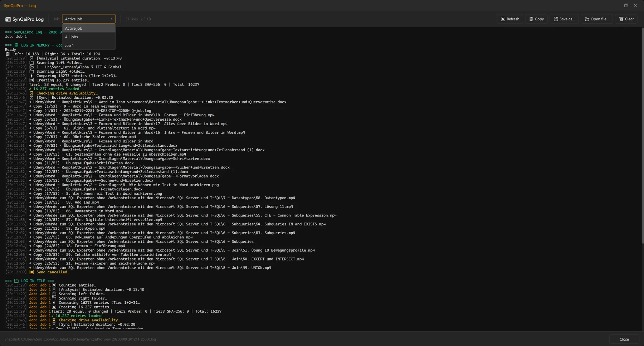Screen dimensions: 644x346
Task: Click the line ending '49. UNION.mp4'
Action: pos(138,268)
